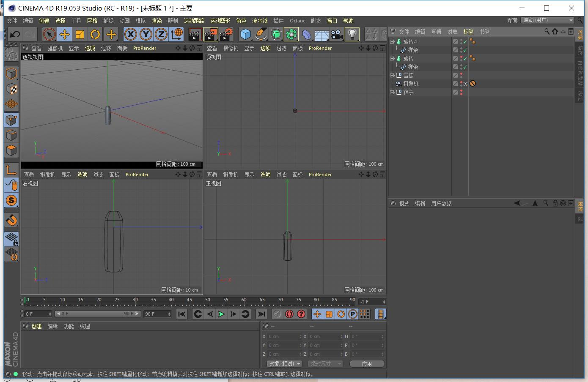Viewport: 588px width, 382px height.
Task: Play the animation forward
Action: click(x=221, y=314)
